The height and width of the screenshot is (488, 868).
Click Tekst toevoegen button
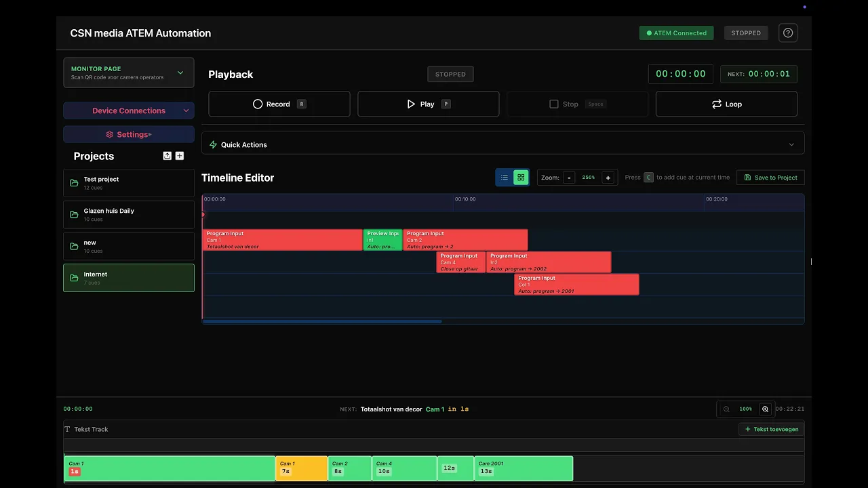coord(772,429)
